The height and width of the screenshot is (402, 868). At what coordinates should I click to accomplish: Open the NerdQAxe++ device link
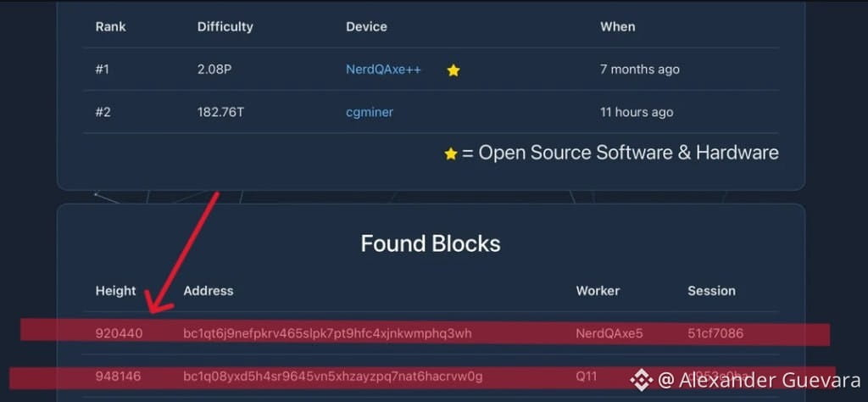click(383, 70)
